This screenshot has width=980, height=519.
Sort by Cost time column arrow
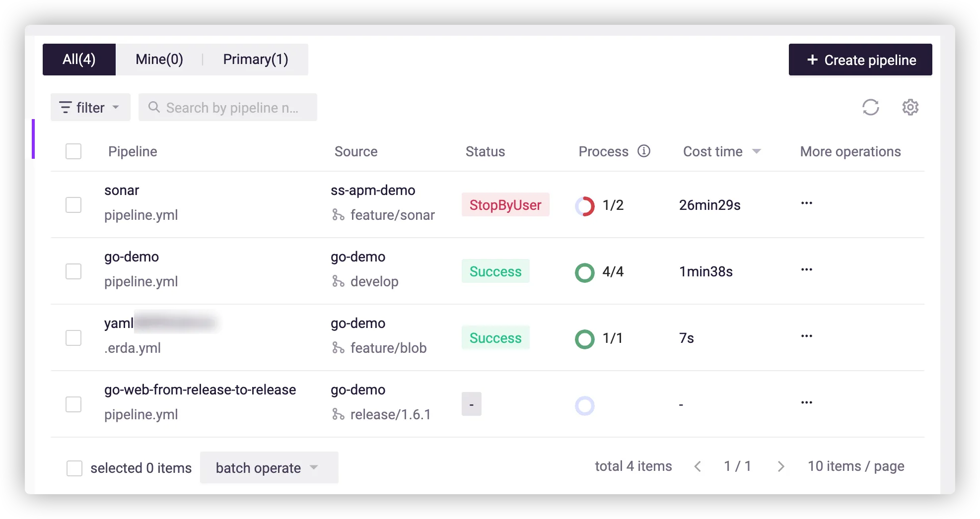pos(757,151)
